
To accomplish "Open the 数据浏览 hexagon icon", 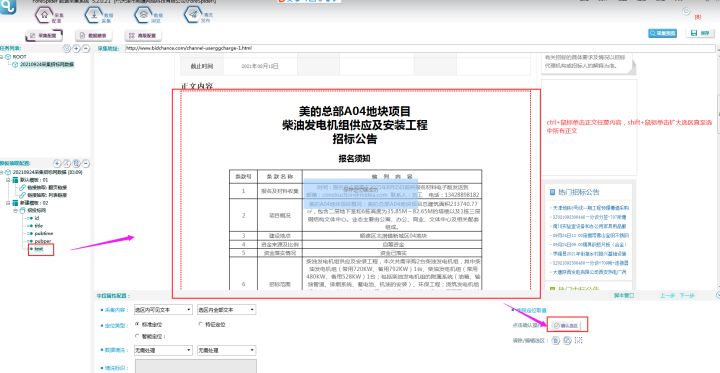I will point(143,15).
